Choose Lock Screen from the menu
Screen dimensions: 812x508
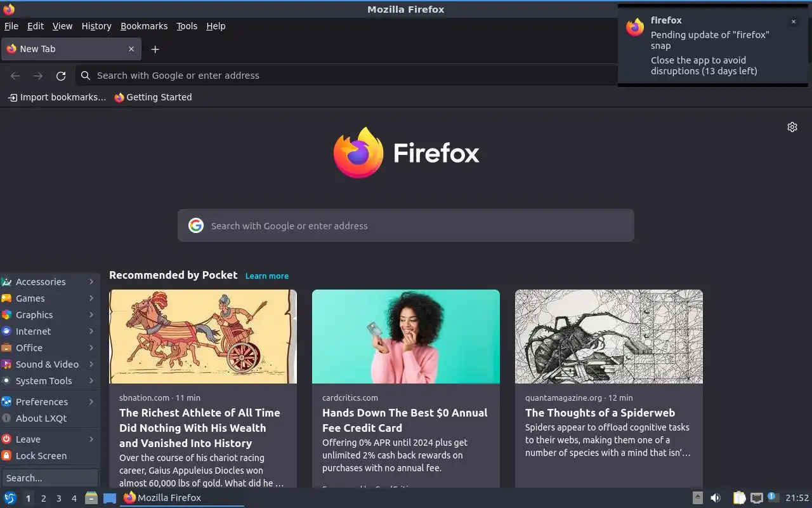point(49,456)
